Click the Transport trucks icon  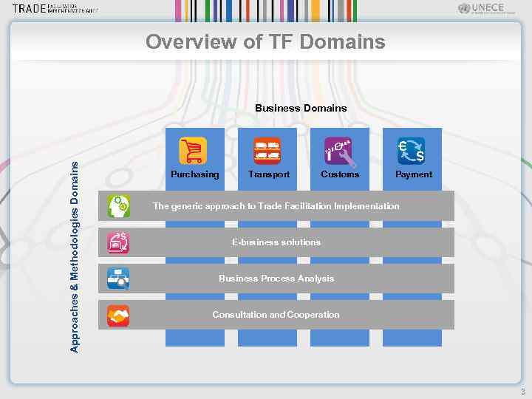coord(267,150)
